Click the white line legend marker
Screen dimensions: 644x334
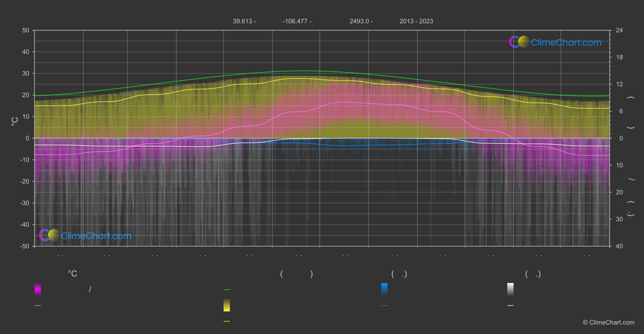point(510,306)
